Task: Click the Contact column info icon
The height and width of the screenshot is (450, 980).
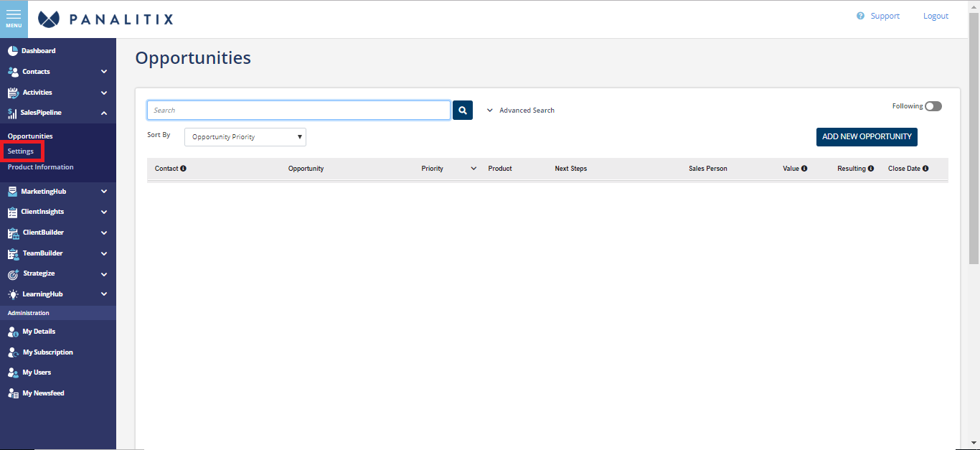Action: click(x=183, y=169)
